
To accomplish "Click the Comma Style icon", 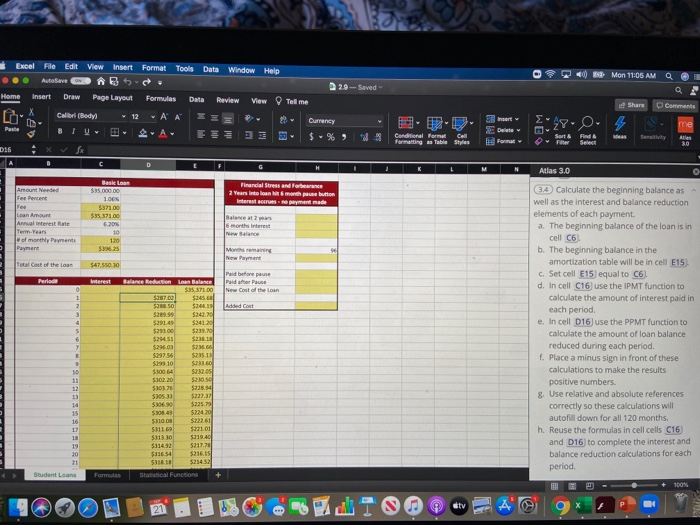I will point(344,137).
